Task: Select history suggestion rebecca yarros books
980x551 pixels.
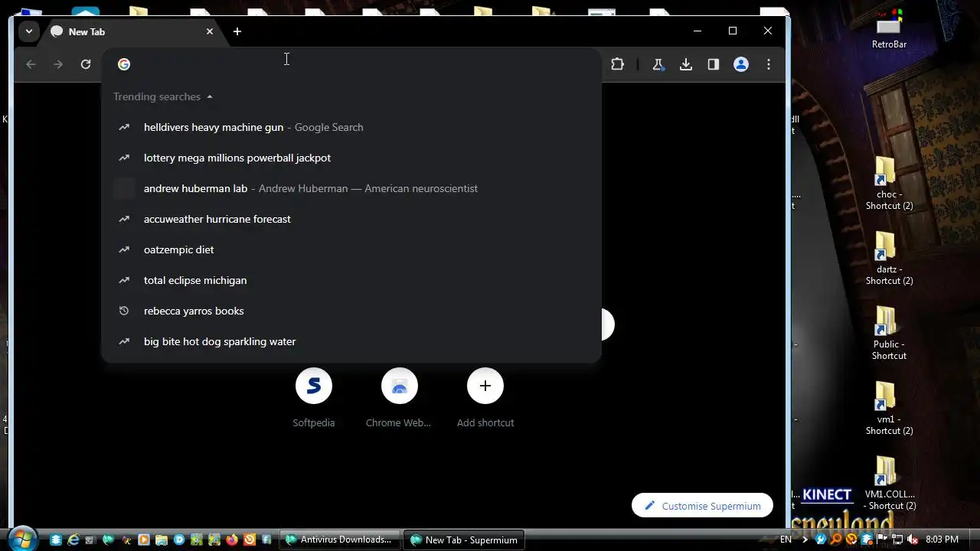Action: tap(351, 311)
